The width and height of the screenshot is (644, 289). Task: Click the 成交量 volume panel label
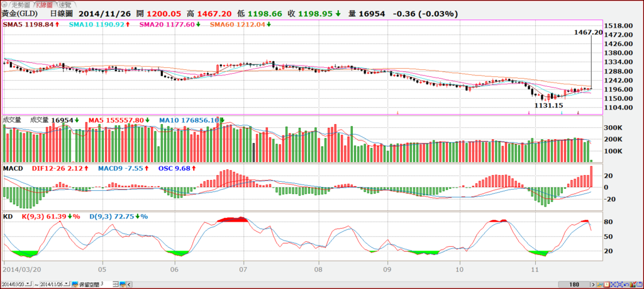(11, 120)
